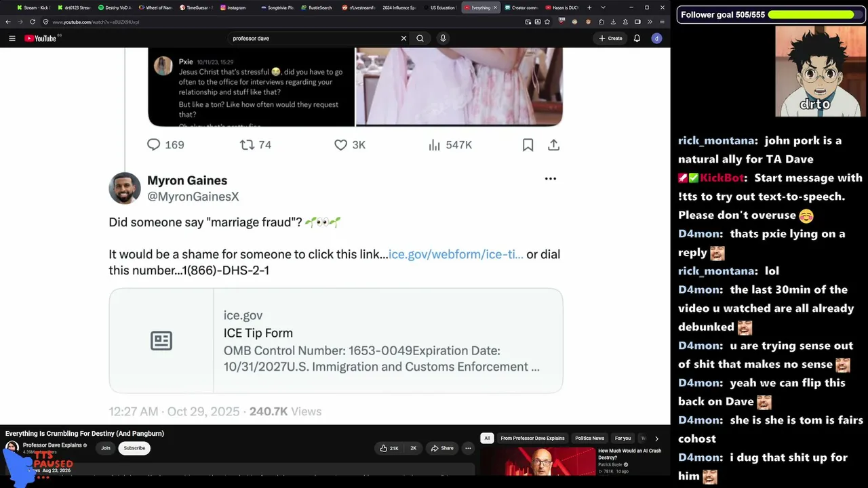Viewport: 868px width, 488px height.
Task: Click the reply icon showing 169
Action: [154, 144]
